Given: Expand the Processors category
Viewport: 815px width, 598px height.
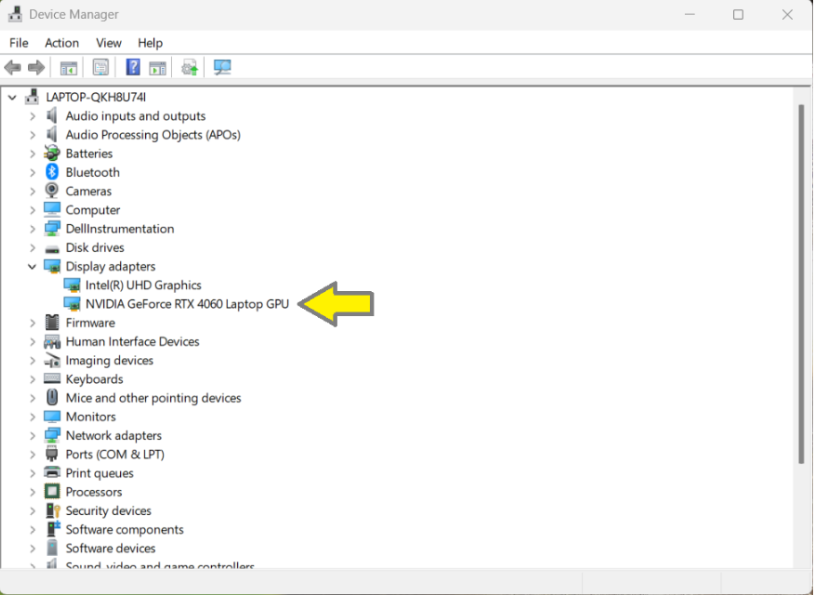Looking at the screenshot, I should (32, 492).
